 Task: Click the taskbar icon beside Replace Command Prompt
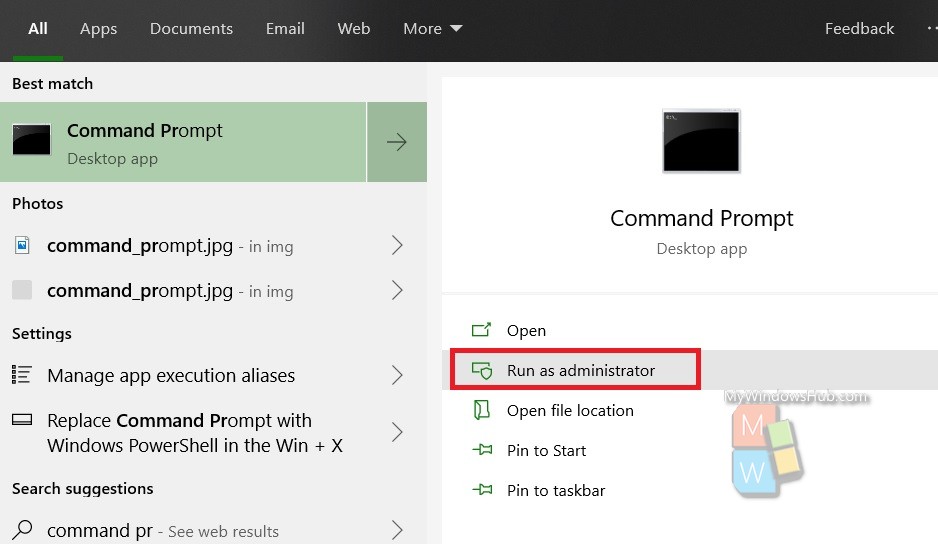[x=22, y=420]
